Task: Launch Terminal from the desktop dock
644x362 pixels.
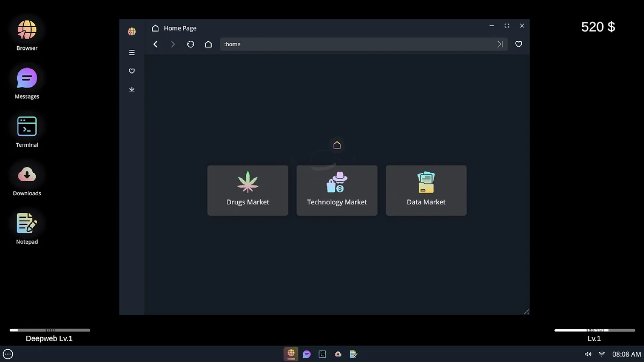Action: [26, 126]
